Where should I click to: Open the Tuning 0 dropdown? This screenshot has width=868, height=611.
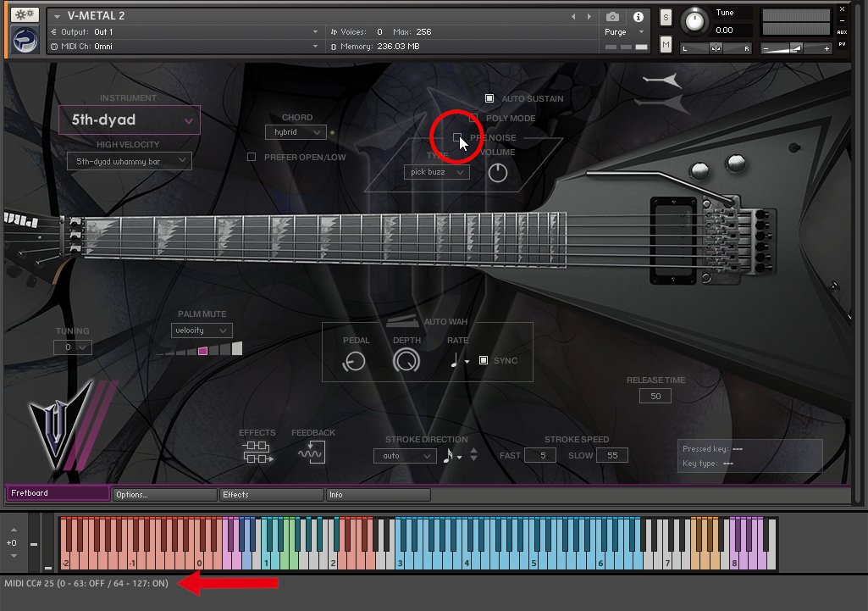(x=73, y=347)
